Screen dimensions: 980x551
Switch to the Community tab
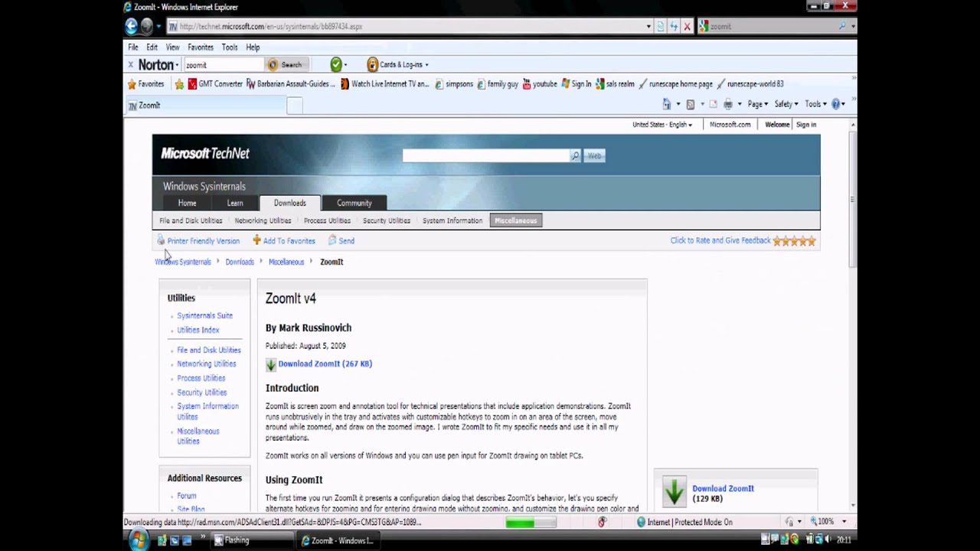354,203
